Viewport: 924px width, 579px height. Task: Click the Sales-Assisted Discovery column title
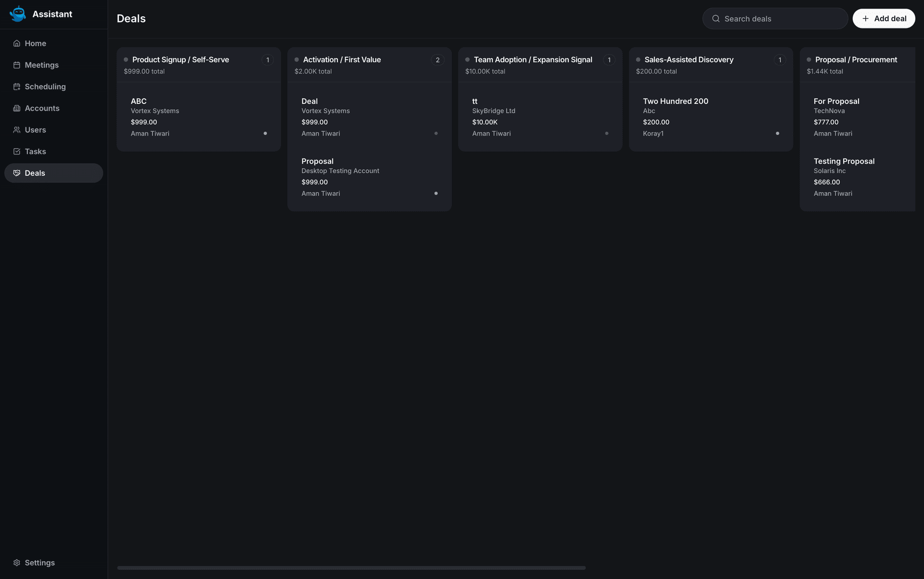pyautogui.click(x=689, y=60)
